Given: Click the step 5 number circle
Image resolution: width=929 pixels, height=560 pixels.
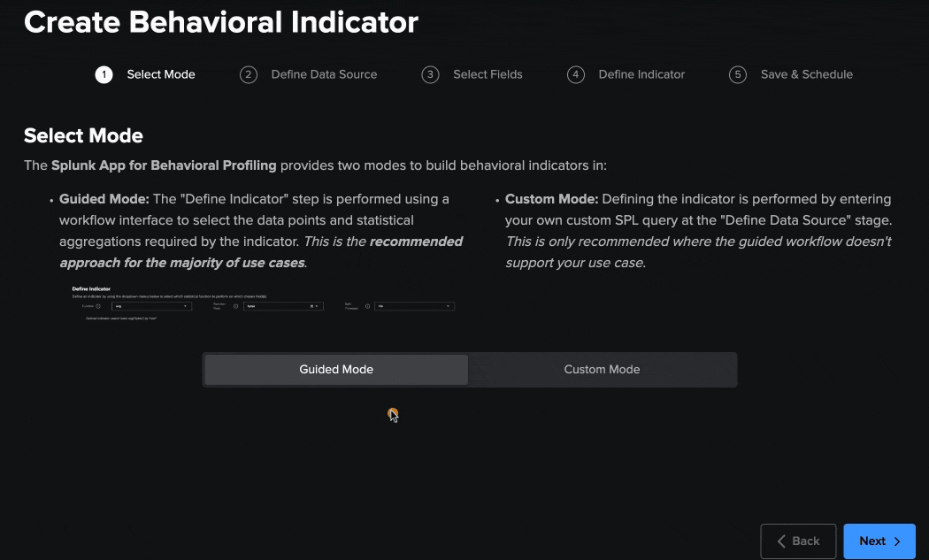Looking at the screenshot, I should (738, 74).
